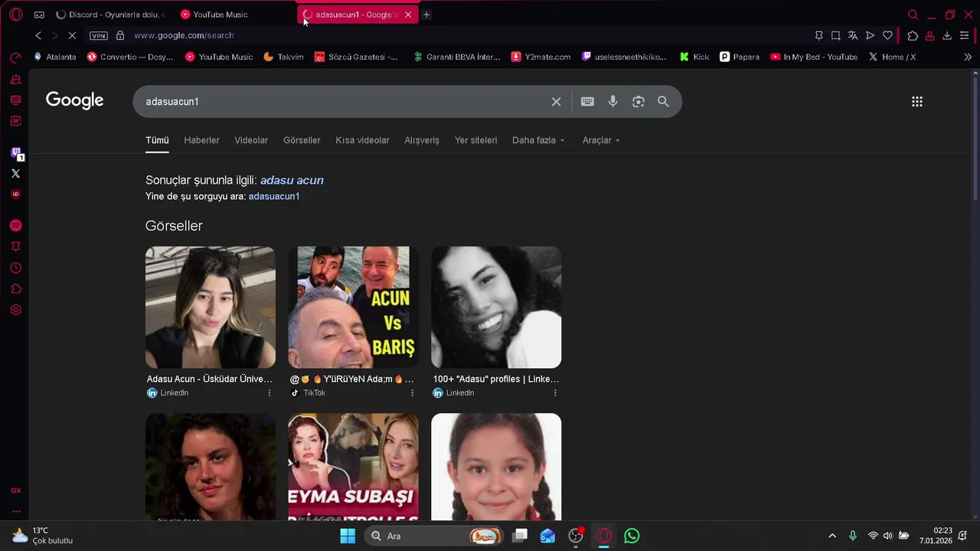Select the Haberler results tab

(x=201, y=140)
